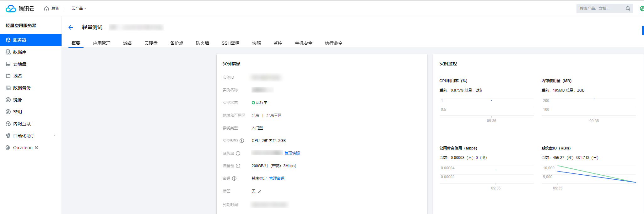Click the 管理密钥 link

277,178
